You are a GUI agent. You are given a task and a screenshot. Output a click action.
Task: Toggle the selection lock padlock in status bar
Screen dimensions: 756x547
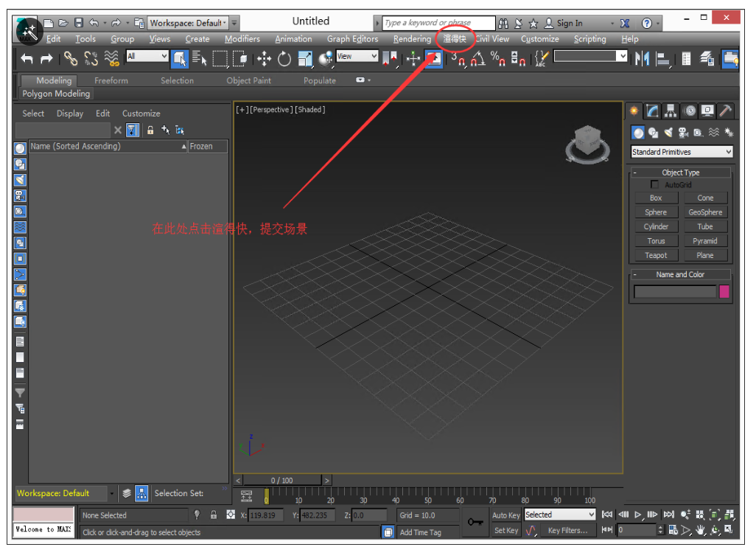click(214, 515)
